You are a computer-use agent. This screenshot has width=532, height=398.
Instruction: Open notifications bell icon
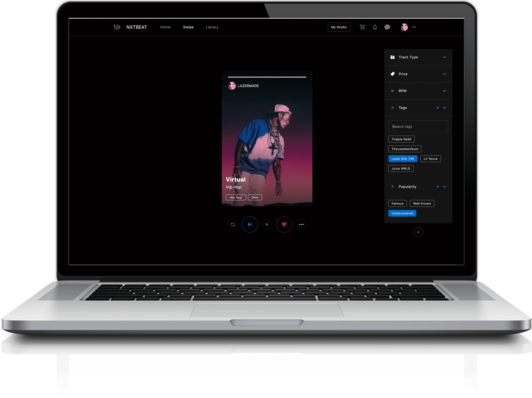[x=375, y=27]
